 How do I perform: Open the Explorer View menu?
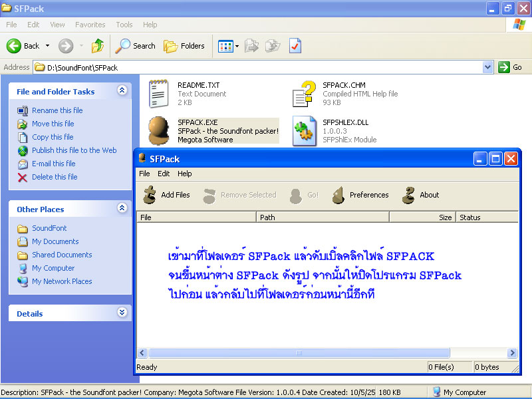tap(57, 25)
